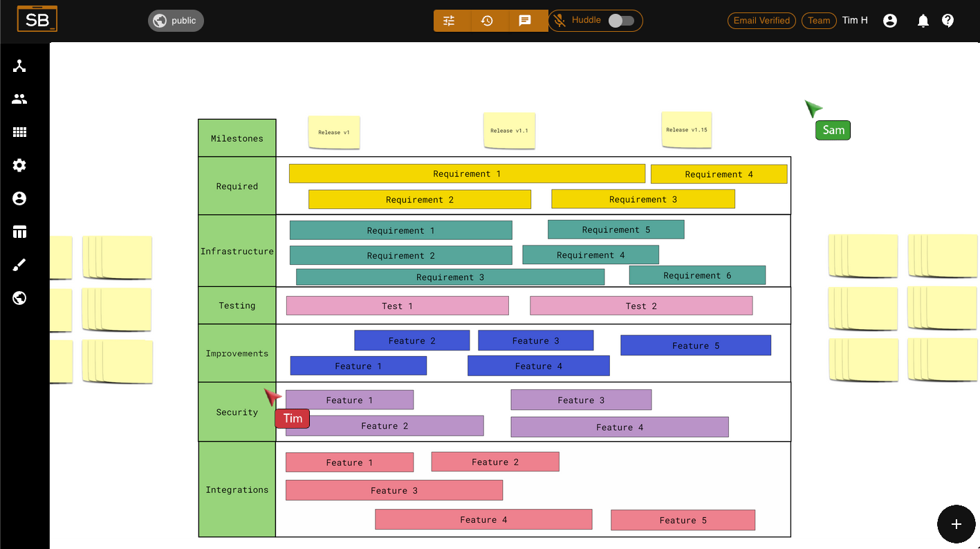Select blue Feature 3 bar in Improvements
Screen dimensions: 980x549
(x=536, y=340)
